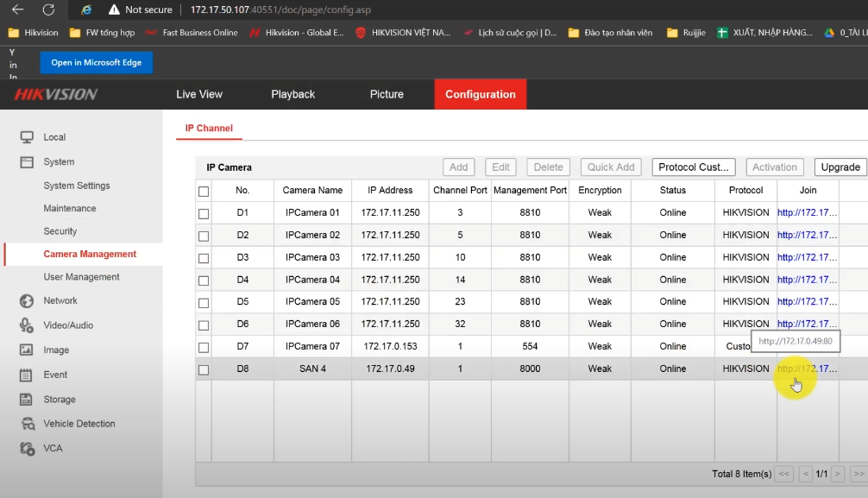Open the Playback tab
This screenshot has width=868, height=498.
(292, 94)
